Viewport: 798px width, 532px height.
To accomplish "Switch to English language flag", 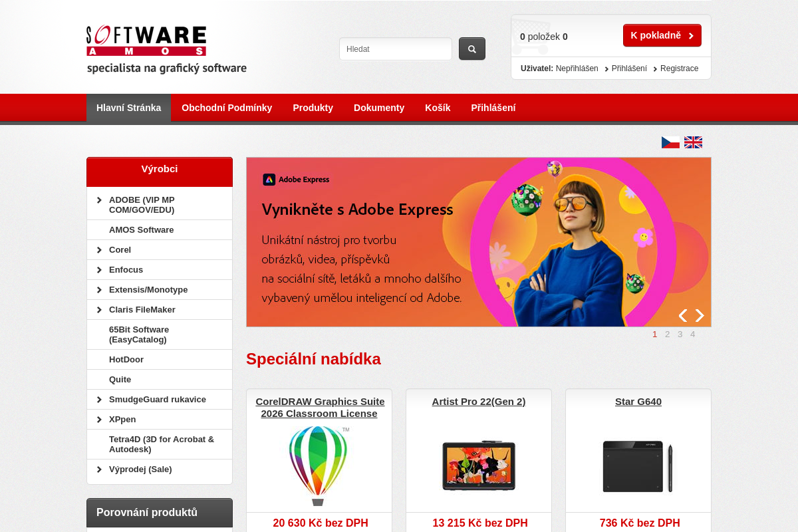I will coord(693,142).
